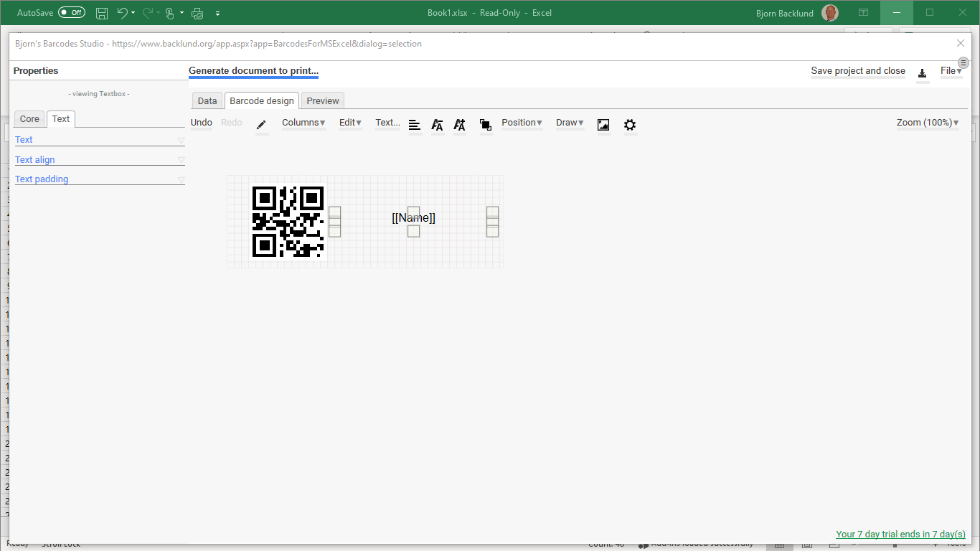
Task: Click Excel's print preview icon
Action: point(197,13)
